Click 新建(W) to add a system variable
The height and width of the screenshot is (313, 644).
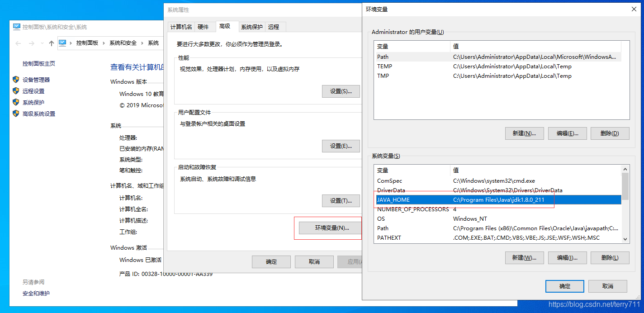coord(524,257)
